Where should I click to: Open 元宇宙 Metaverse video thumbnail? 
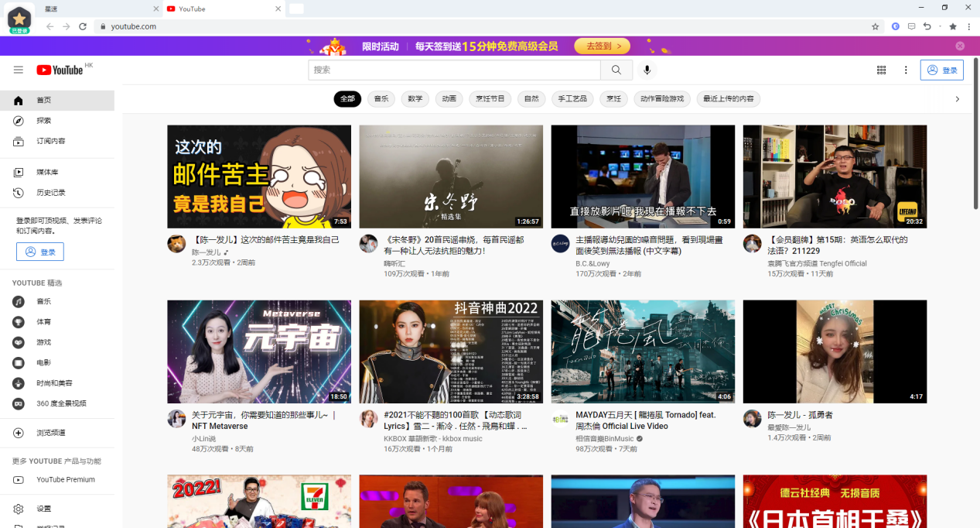pos(259,351)
